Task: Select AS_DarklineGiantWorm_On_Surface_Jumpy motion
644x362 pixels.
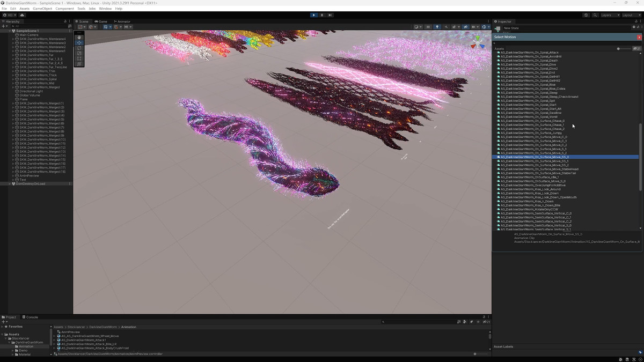Action: (531, 133)
